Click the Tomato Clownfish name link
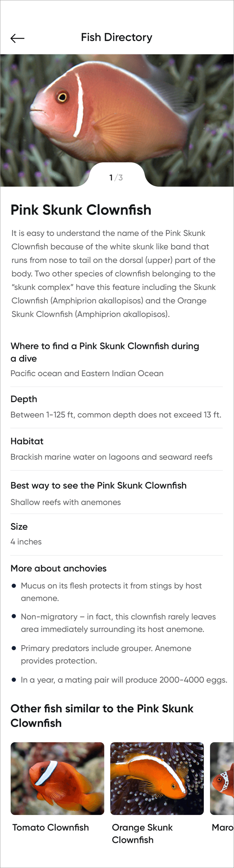Screen dimensions: 234x868 51,827
